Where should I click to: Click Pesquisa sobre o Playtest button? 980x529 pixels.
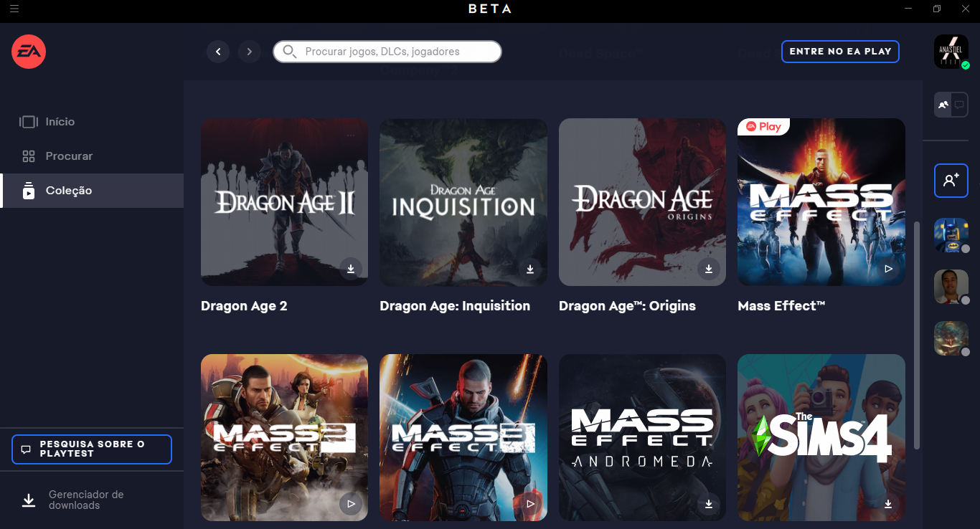[x=92, y=449]
